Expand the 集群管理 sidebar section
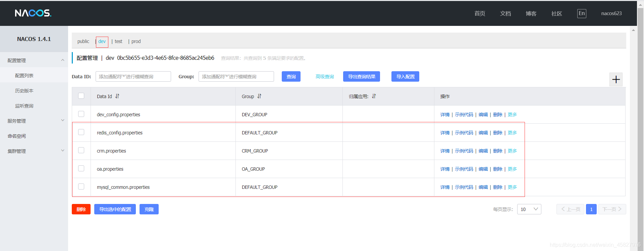Viewport: 644px width, 251px height. (34, 151)
